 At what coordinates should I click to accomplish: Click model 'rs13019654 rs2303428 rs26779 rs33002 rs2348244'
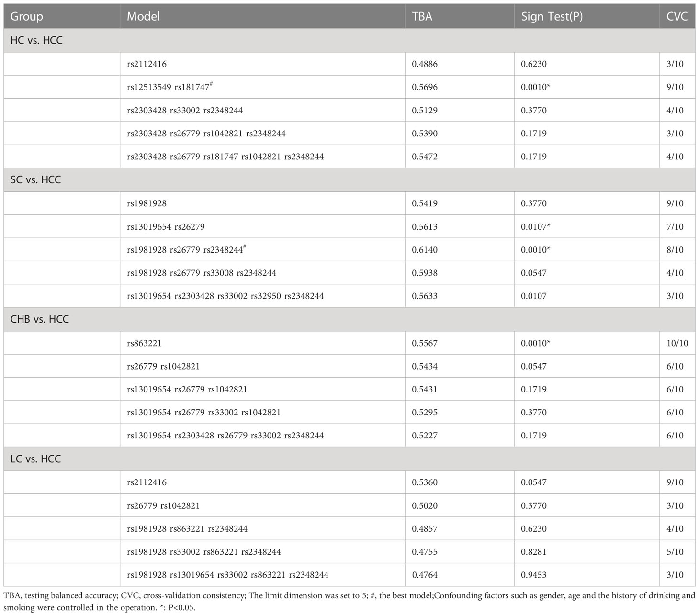pos(225,436)
